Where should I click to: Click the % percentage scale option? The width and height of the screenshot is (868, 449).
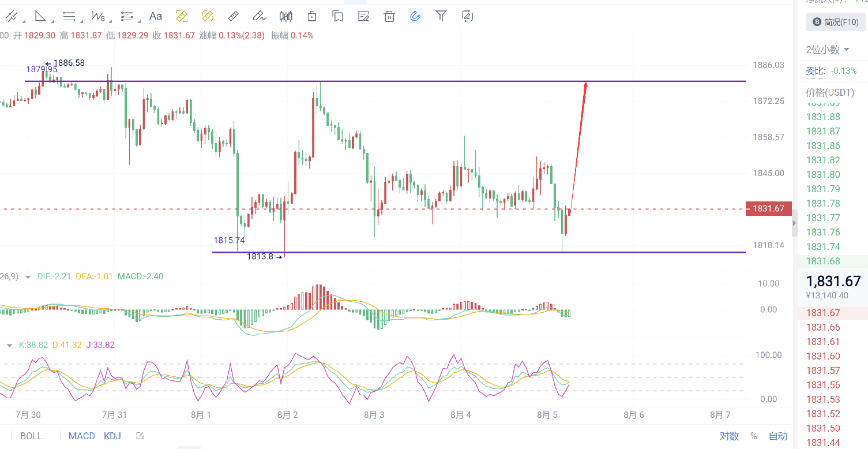tap(754, 437)
